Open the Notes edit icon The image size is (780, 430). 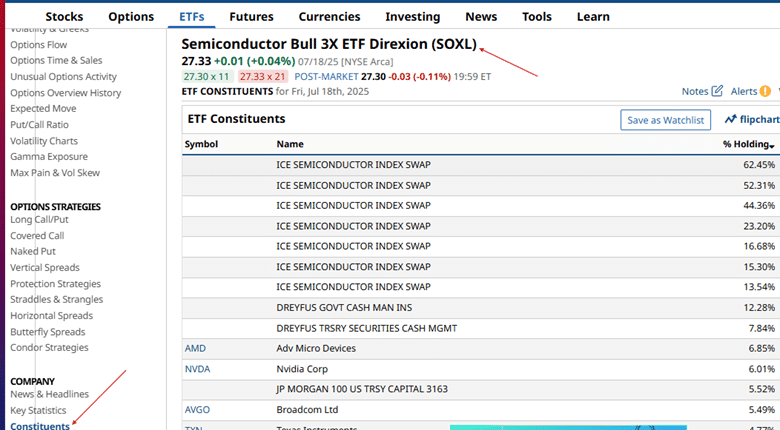pyautogui.click(x=717, y=91)
